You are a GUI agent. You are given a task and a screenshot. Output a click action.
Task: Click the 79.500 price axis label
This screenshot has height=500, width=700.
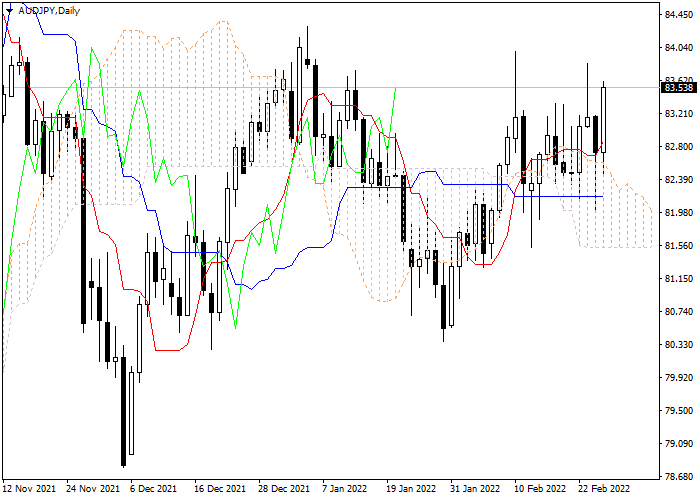(679, 411)
